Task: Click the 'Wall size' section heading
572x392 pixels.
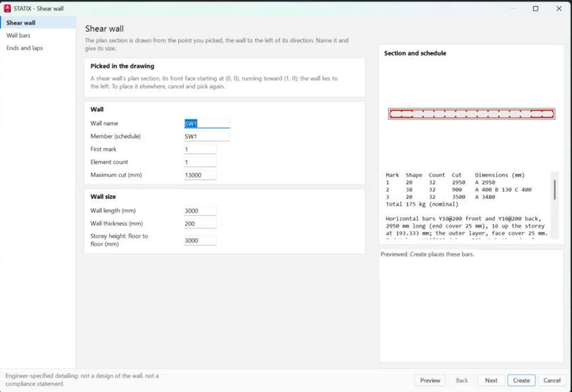Action: tap(103, 197)
